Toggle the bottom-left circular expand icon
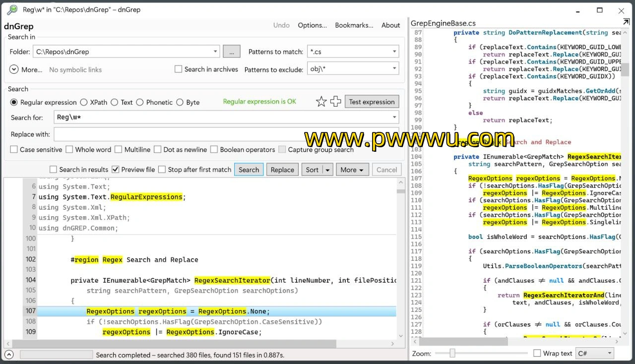 (x=9, y=355)
